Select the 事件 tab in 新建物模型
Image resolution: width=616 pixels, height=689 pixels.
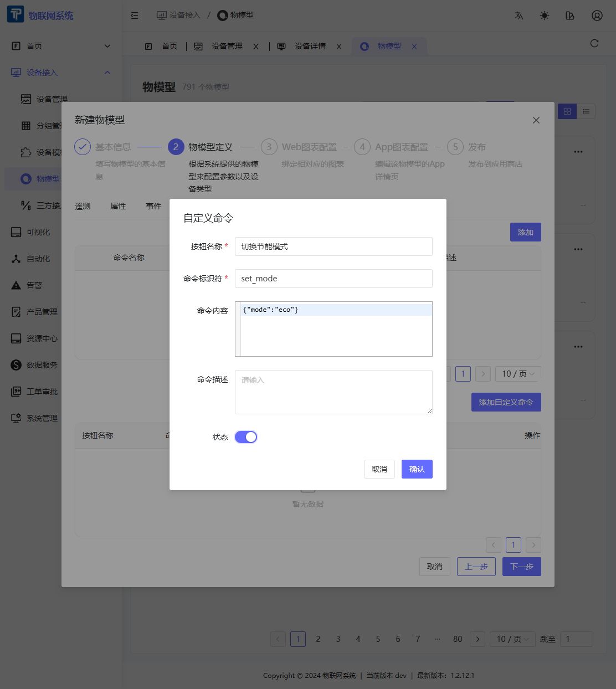[x=153, y=206]
